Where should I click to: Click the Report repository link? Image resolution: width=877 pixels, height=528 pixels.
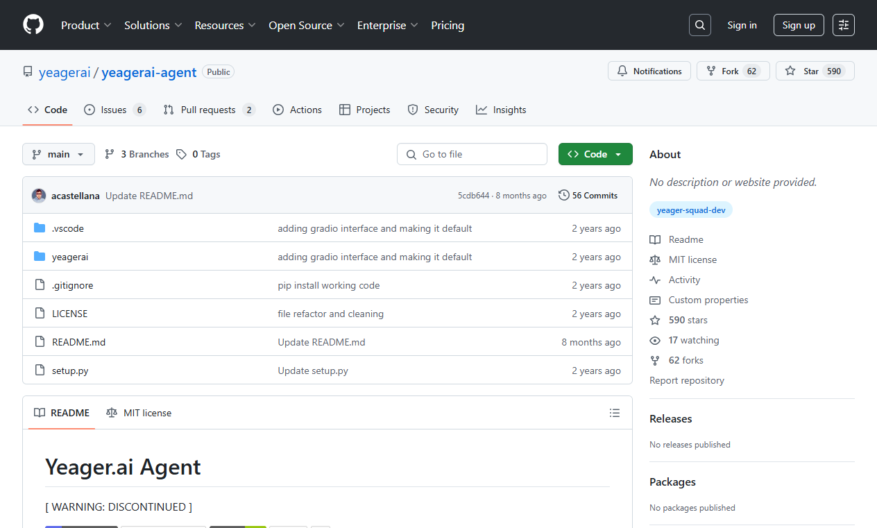(686, 380)
